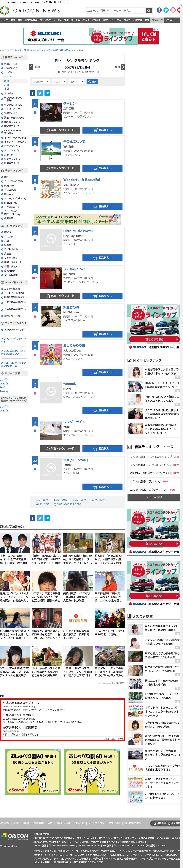This screenshot has height=868, width=183.
Task: Click the search magnifier icon in header
Action: pyautogui.click(x=149, y=10)
